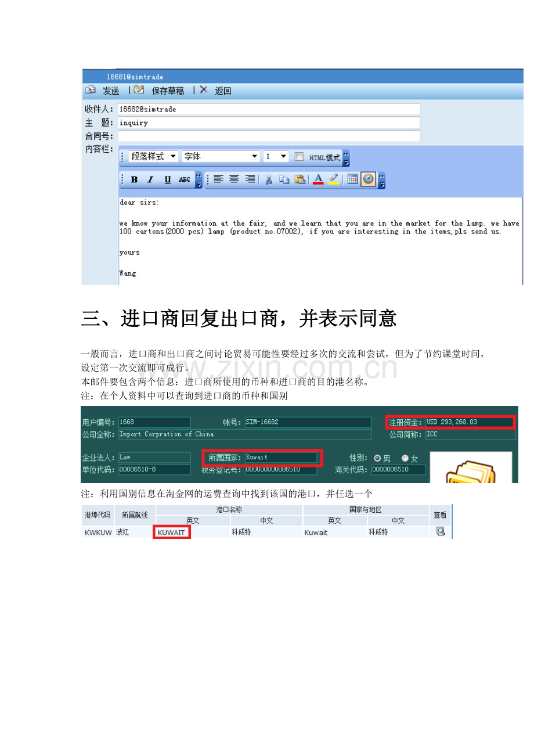534x756 pixels.
Task: Paste from clipboard icon
Action: (300, 179)
